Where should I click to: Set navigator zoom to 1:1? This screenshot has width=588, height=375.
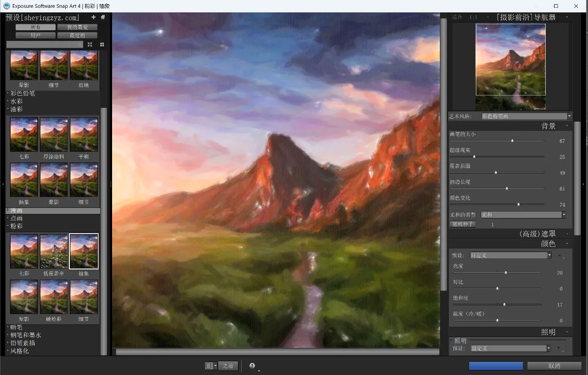(473, 17)
